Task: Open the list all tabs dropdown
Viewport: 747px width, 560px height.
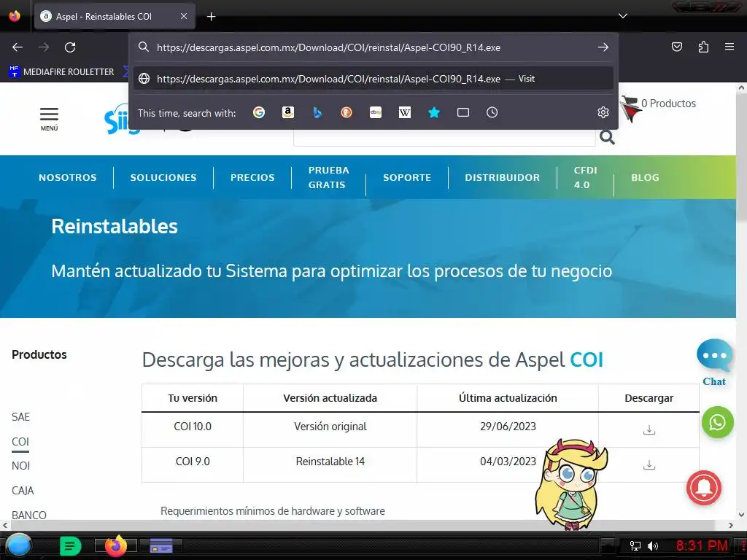Action: point(623,16)
